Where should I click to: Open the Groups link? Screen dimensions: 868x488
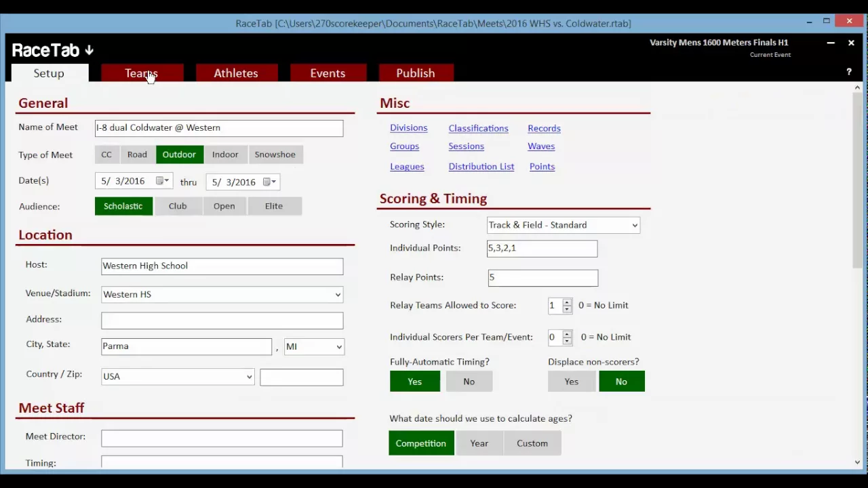404,146
